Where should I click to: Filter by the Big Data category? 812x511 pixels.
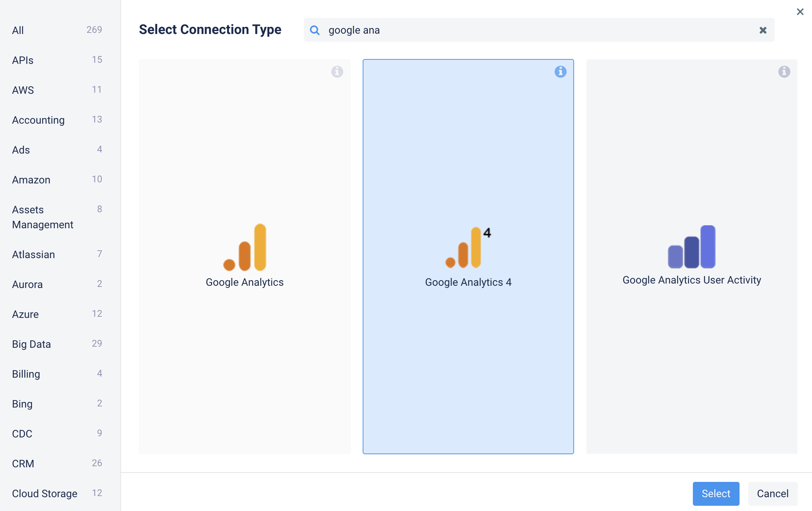tap(57, 344)
